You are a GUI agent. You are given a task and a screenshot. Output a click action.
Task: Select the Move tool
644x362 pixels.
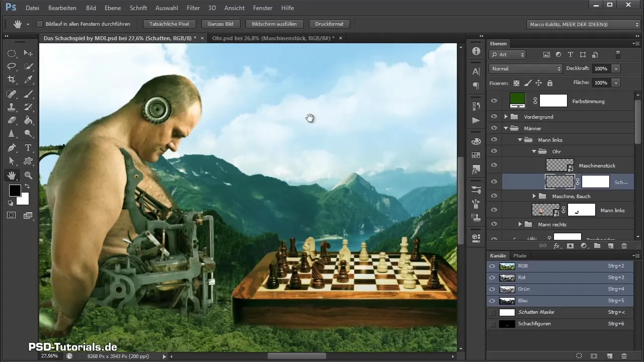coord(28,53)
